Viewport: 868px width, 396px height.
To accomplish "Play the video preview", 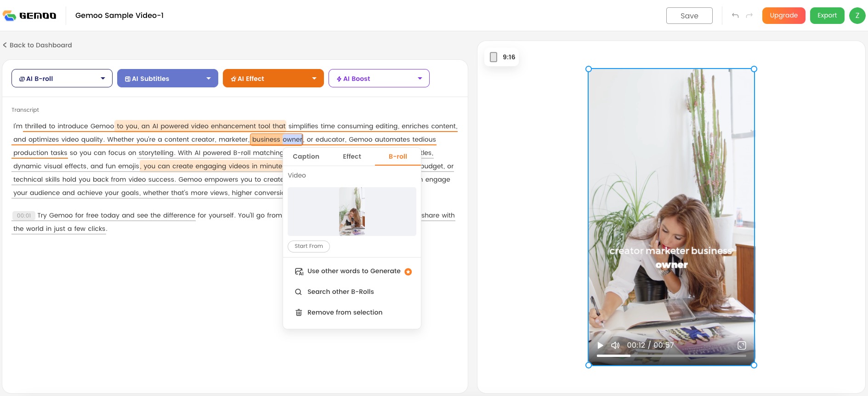I will click(x=600, y=345).
